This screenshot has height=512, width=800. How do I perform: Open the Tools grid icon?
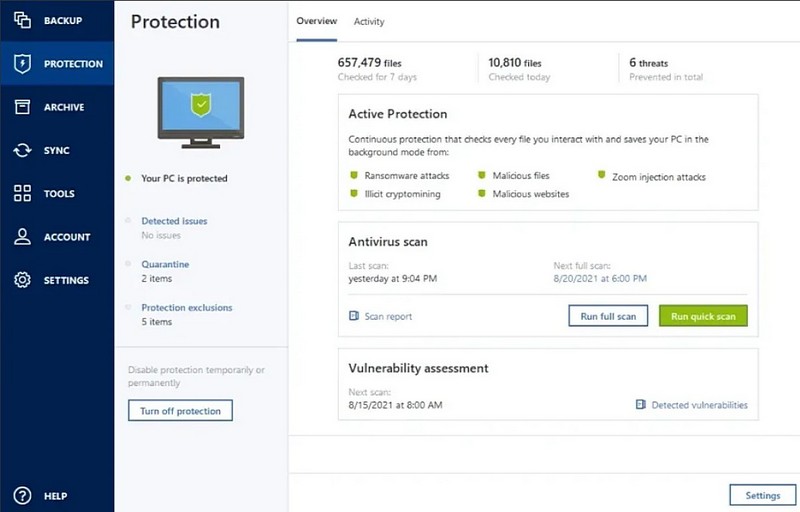click(x=22, y=194)
